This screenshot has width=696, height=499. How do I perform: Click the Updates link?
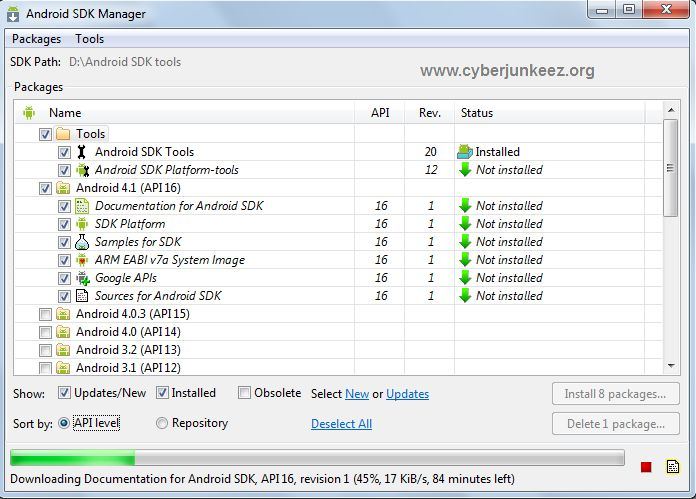pyautogui.click(x=407, y=394)
